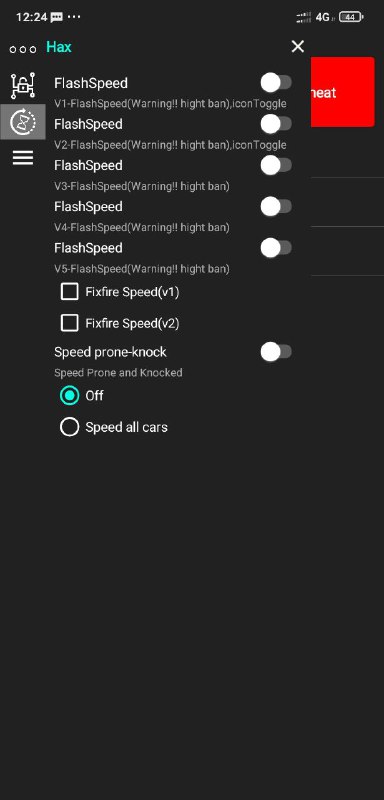The image size is (384, 800).
Task: Turn on V4 FlashSpeed switch
Action: 276,206
